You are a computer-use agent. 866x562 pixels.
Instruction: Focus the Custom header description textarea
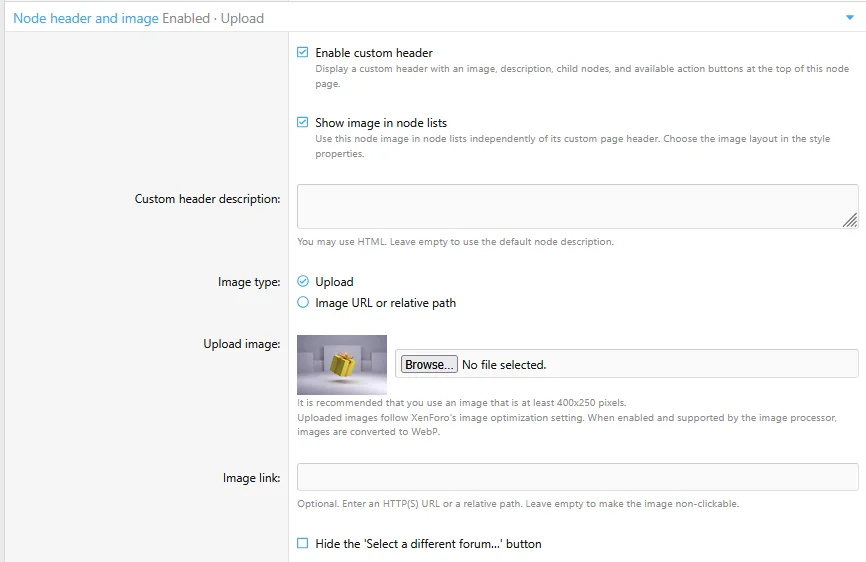click(x=578, y=206)
